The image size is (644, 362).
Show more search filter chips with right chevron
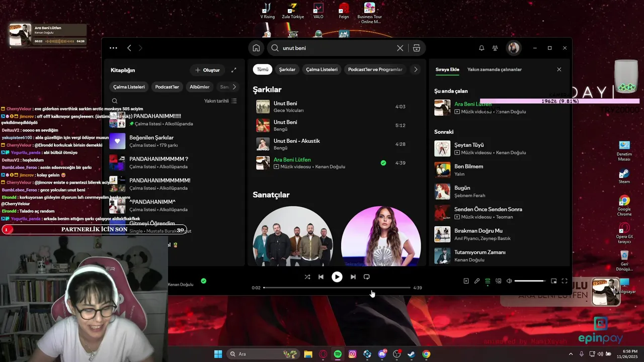416,70
